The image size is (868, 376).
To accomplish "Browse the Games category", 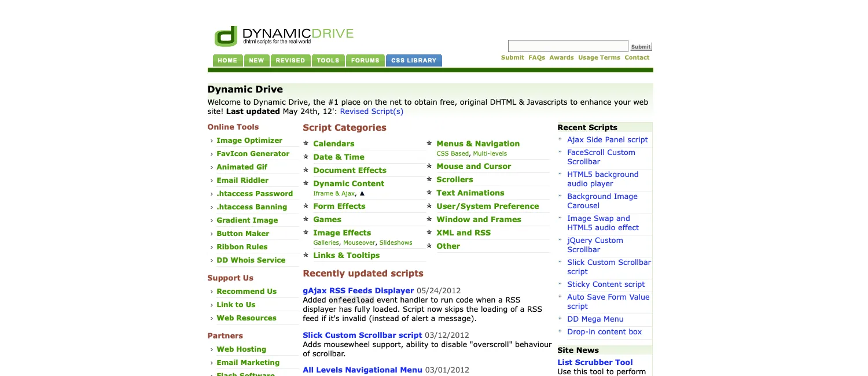I will point(328,220).
